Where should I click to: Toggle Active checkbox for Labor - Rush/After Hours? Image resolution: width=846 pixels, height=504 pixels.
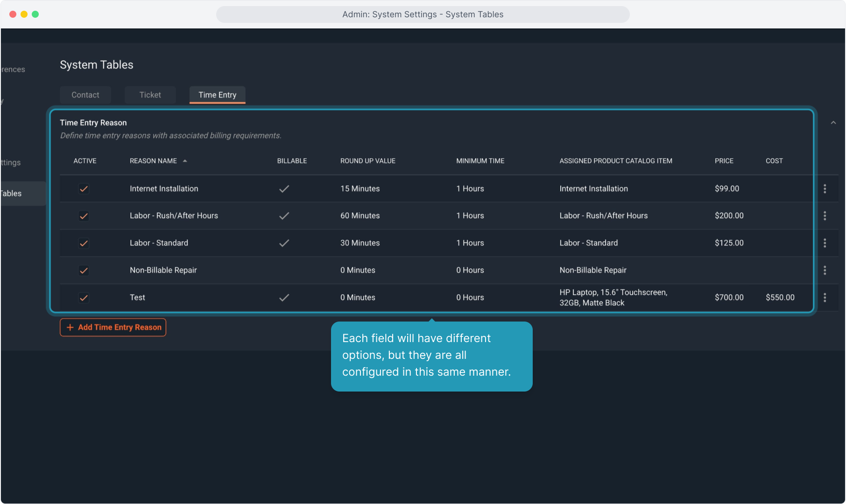click(84, 216)
